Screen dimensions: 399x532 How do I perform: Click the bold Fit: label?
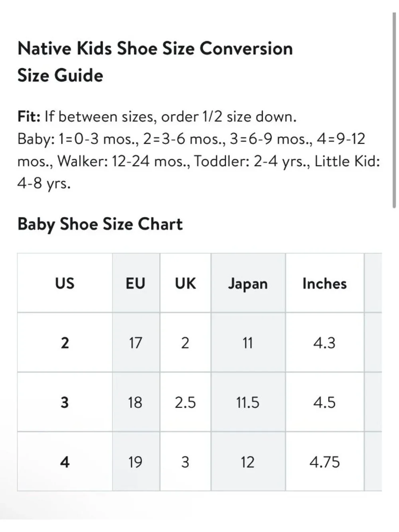(x=29, y=117)
